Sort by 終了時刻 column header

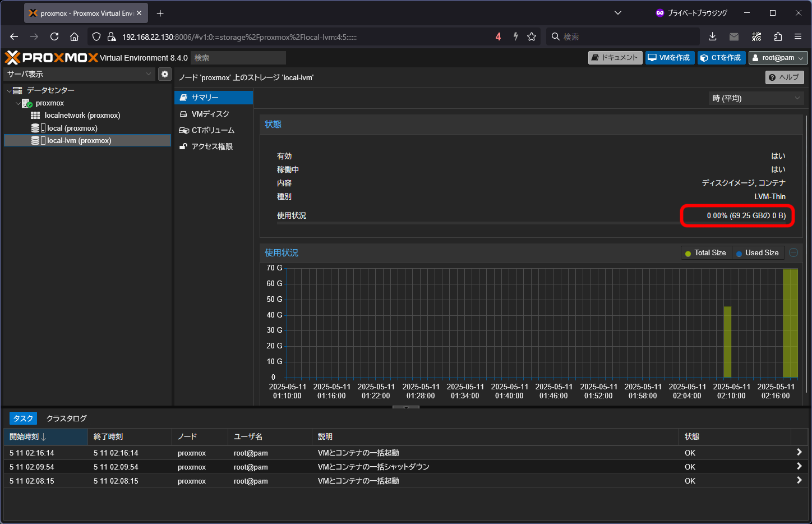click(130, 436)
